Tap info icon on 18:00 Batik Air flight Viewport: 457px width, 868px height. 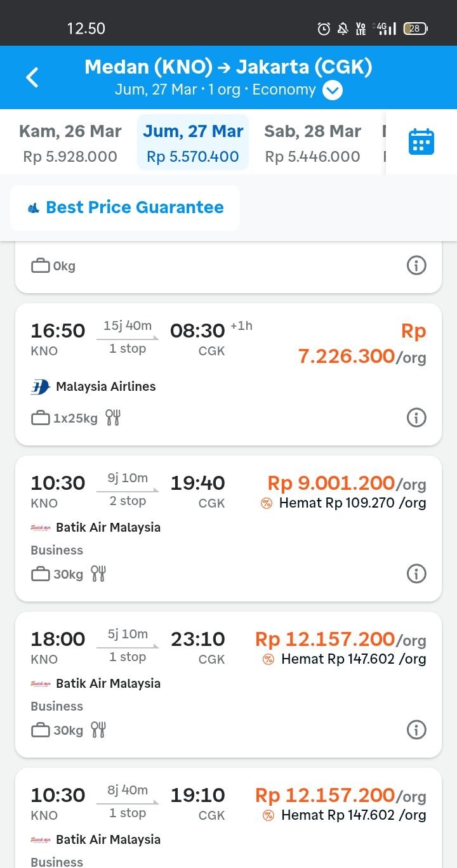click(416, 730)
